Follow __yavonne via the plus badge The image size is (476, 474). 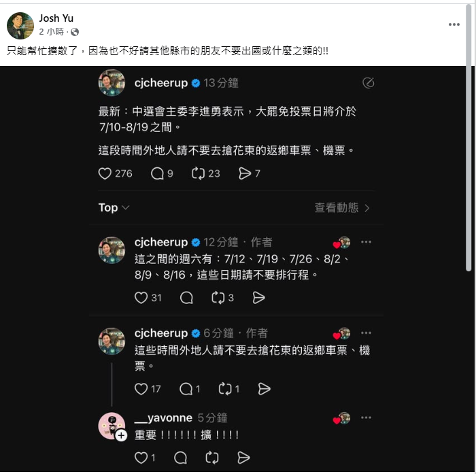[121, 435]
